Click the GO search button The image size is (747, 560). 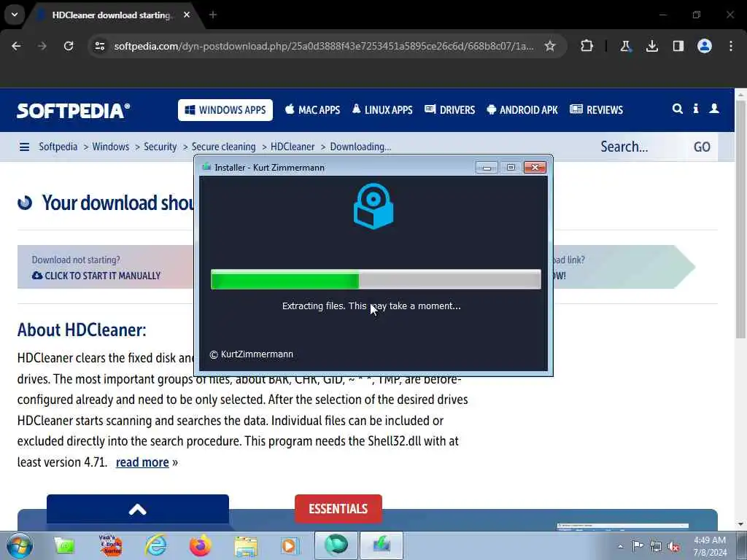tap(702, 147)
